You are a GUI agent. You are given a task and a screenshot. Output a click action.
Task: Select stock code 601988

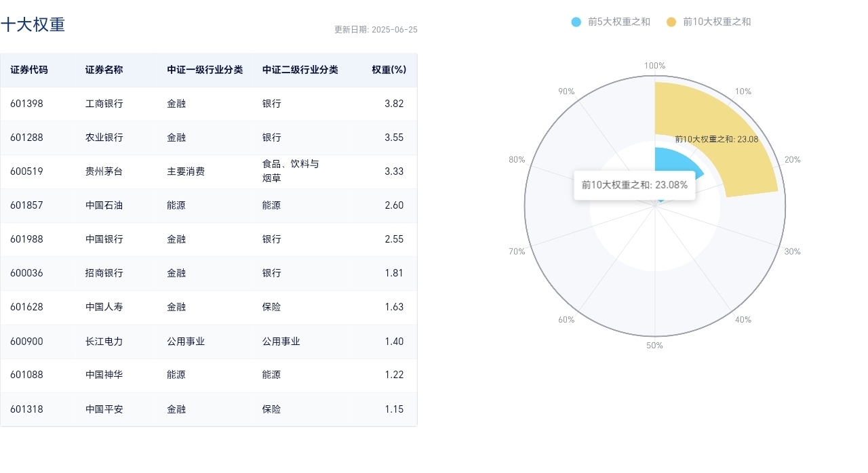click(26, 239)
